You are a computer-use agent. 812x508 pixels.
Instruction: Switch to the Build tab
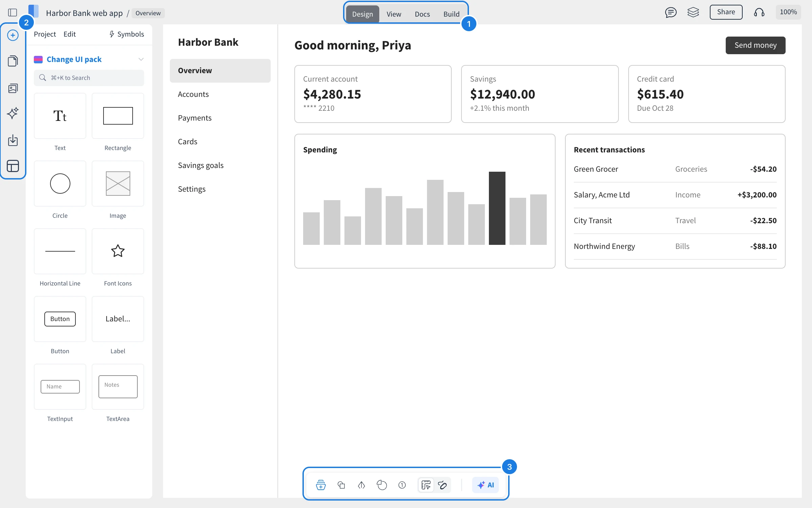(451, 14)
